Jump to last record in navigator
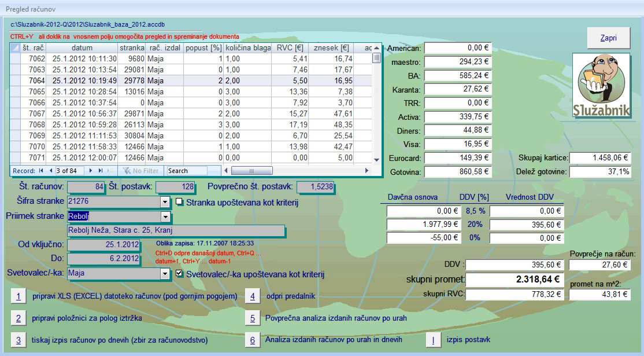Screen dimensions: 644x356 click(100, 171)
